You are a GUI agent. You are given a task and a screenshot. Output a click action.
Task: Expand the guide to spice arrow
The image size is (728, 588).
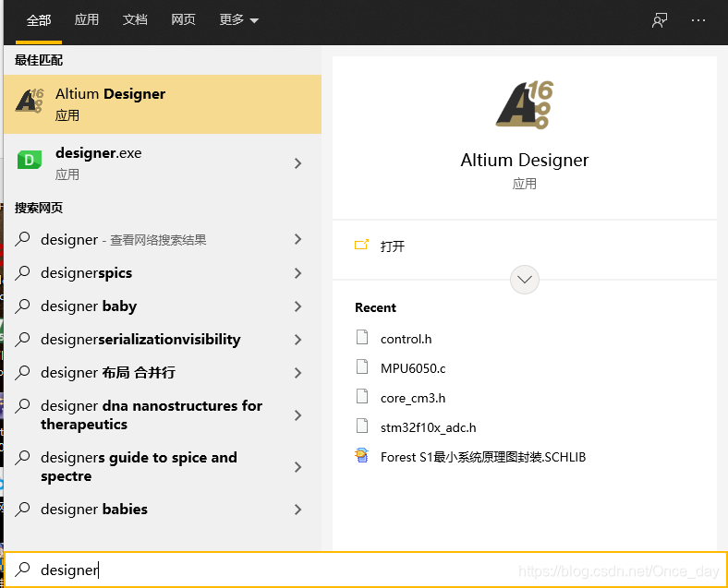(x=298, y=467)
